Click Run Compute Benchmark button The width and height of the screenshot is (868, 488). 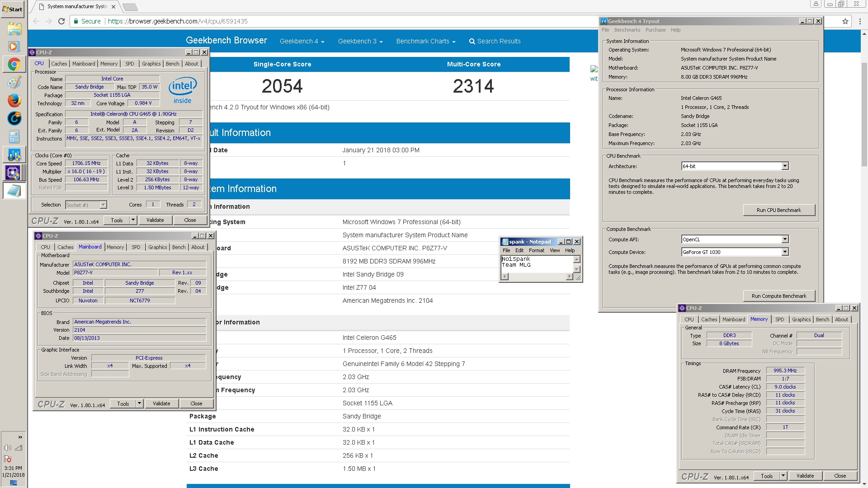tap(778, 296)
